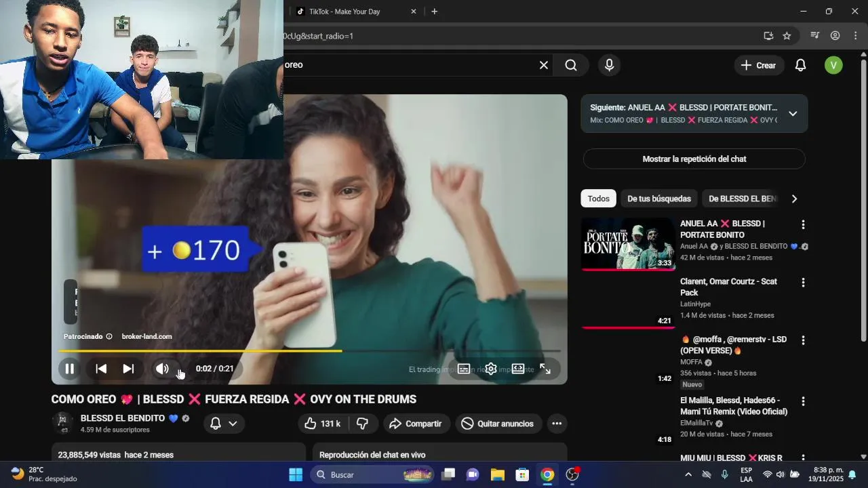Image resolution: width=868 pixels, height=488 pixels.
Task: Open the Crear menu
Action: click(759, 65)
